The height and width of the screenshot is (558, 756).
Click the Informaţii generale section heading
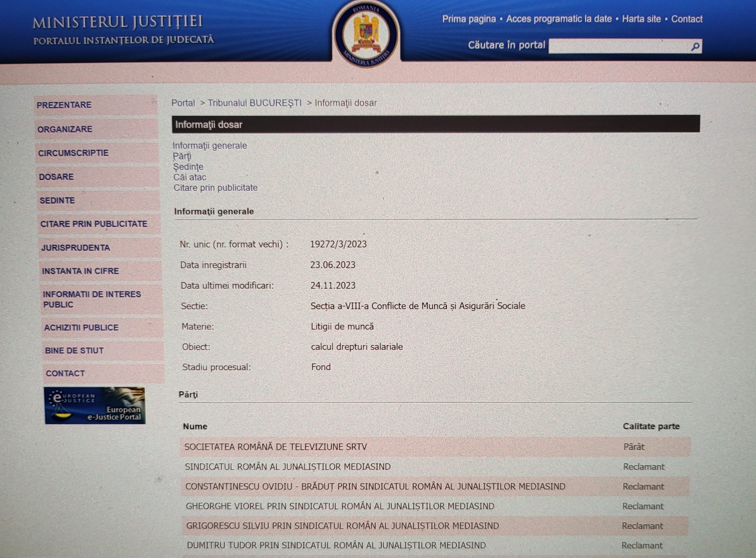tap(214, 211)
